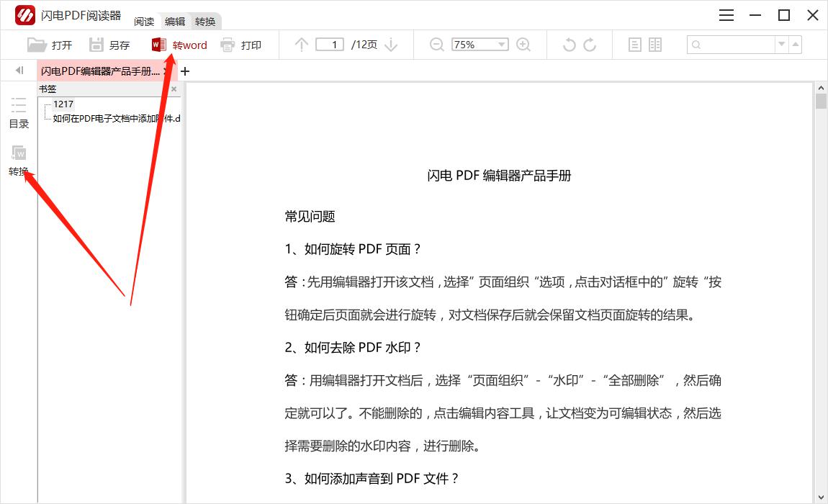
Task: Open the hamburger main menu
Action: tap(726, 15)
